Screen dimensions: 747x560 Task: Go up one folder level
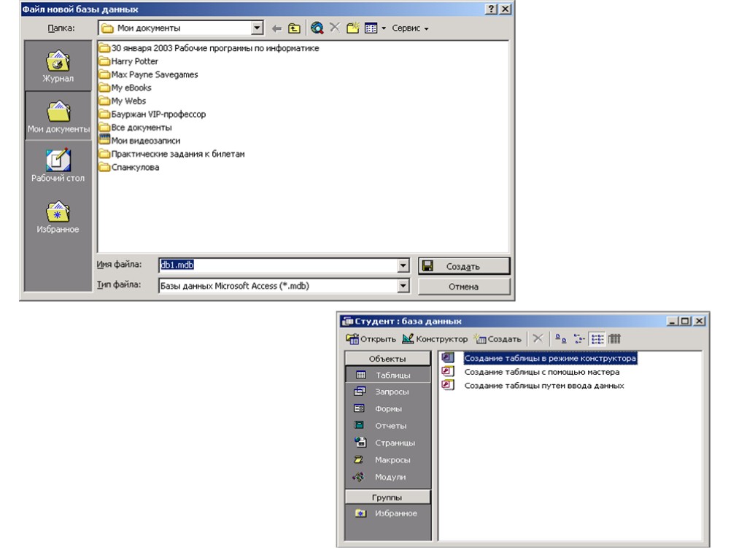pyautogui.click(x=294, y=28)
